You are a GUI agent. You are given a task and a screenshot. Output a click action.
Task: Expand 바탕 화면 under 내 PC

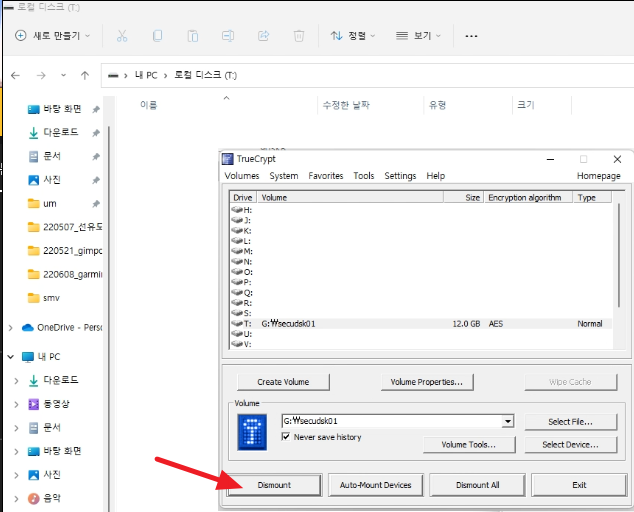coord(16,451)
